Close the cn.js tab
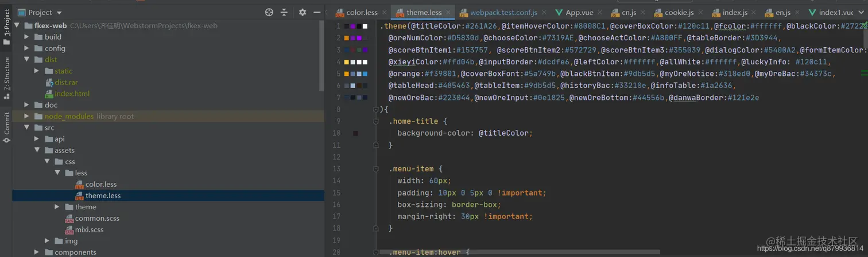 coord(642,13)
